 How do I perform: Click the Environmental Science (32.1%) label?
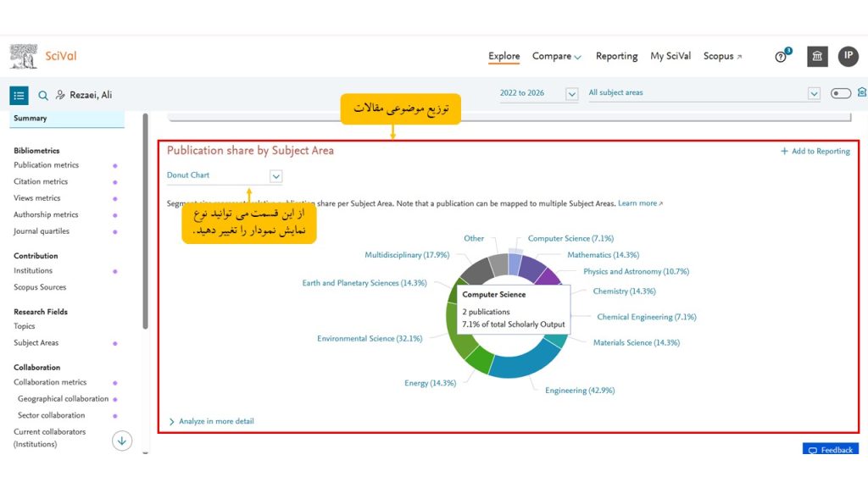click(370, 339)
